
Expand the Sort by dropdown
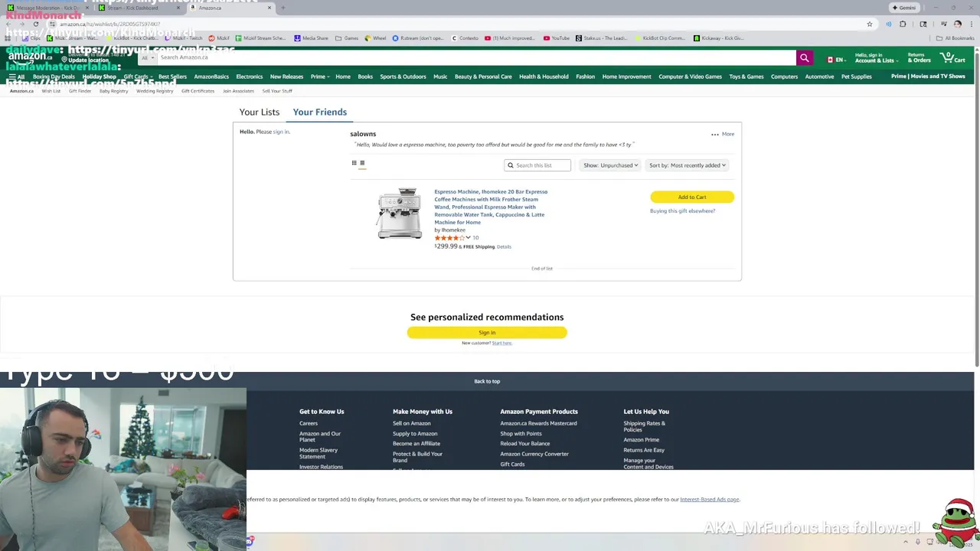pos(687,165)
